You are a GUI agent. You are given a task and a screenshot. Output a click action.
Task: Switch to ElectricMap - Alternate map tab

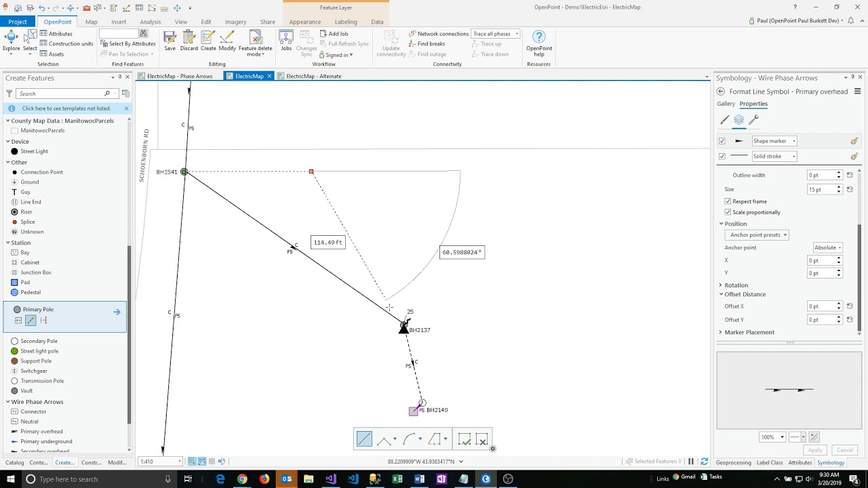pyautogui.click(x=313, y=76)
